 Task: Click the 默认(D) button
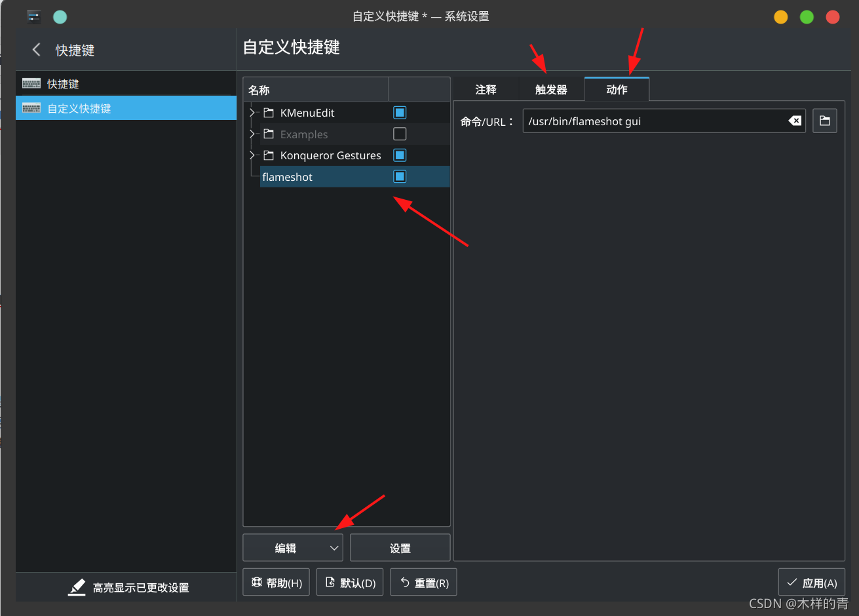(350, 582)
